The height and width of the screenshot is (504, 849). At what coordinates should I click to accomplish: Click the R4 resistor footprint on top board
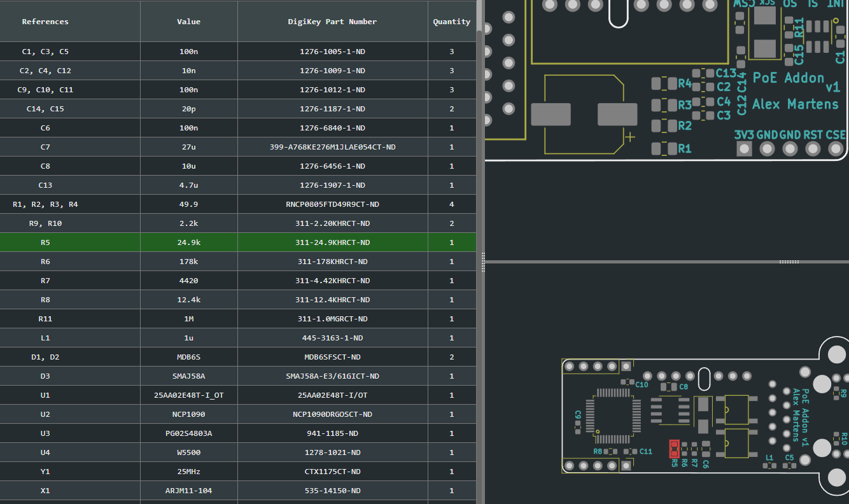click(664, 83)
